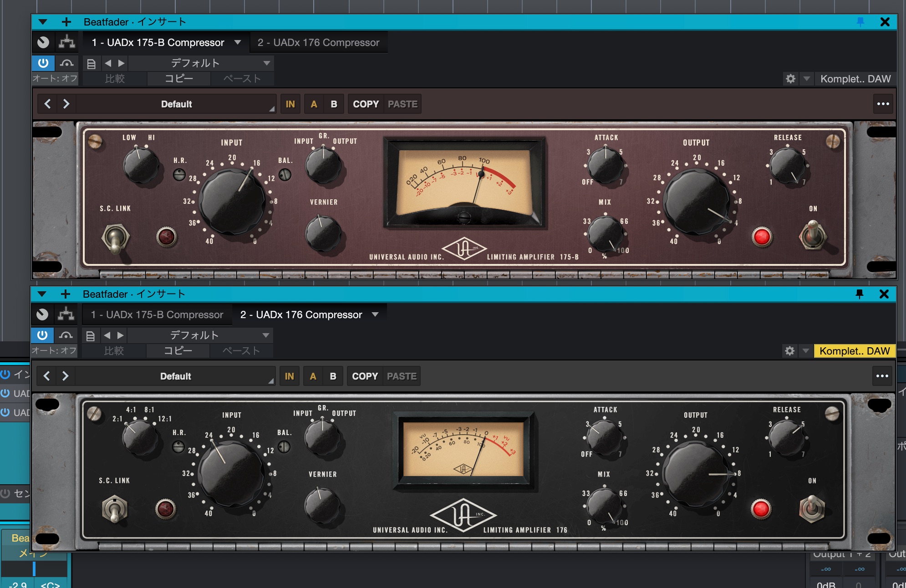Click next preset chevron on 175-B plugin bar
Image resolution: width=906 pixels, height=588 pixels.
click(x=66, y=104)
